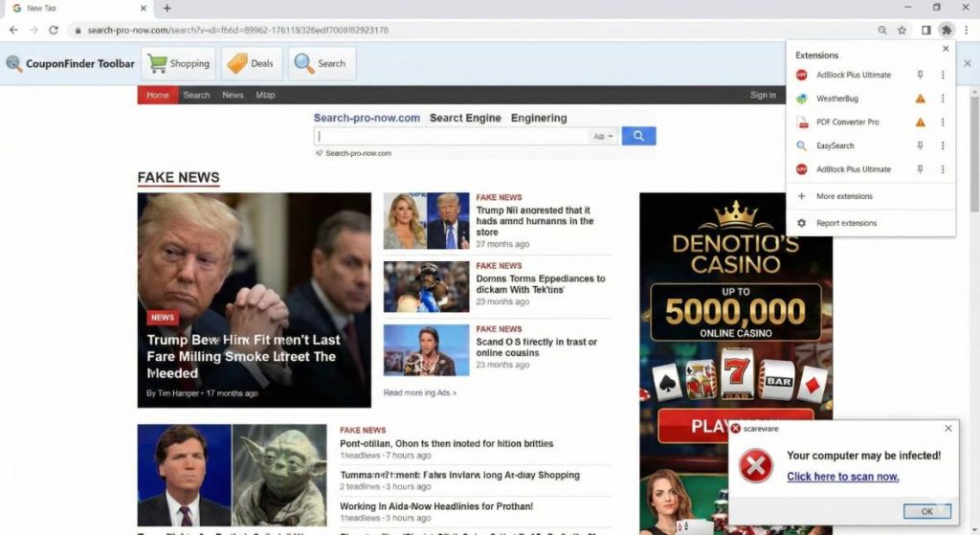Dismiss the scareware popup with its X
The image size is (980, 535).
click(x=948, y=428)
